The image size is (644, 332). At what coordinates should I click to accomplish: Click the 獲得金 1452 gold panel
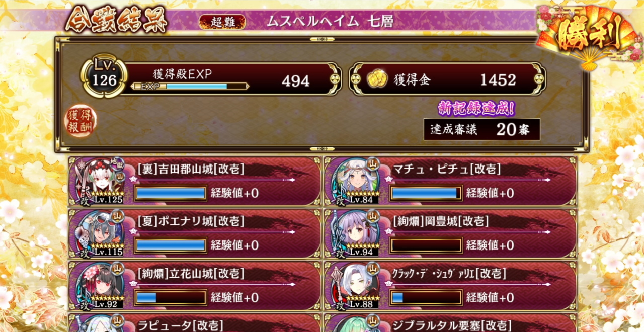click(x=448, y=79)
